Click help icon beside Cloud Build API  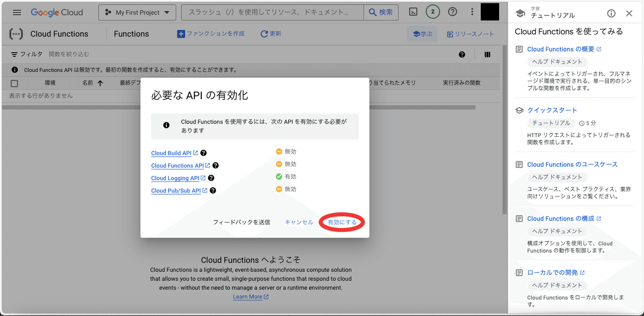pyautogui.click(x=203, y=153)
